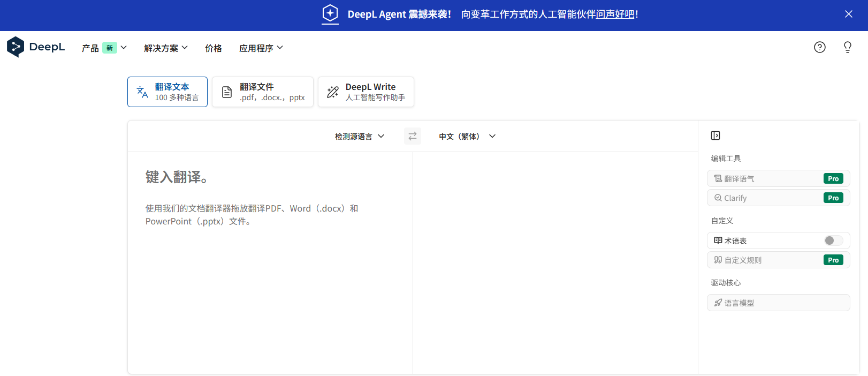Click into the source text input area

pyautogui.click(x=270, y=268)
